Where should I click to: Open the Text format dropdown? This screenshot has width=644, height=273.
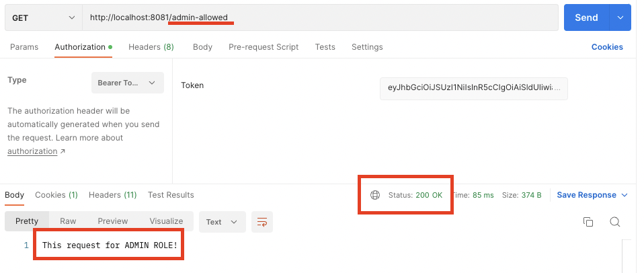(x=222, y=222)
